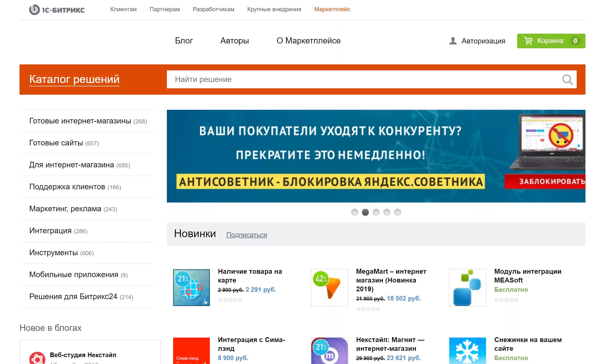Go to the Разработчикам top menu item
605x364 pixels.
coord(213,9)
